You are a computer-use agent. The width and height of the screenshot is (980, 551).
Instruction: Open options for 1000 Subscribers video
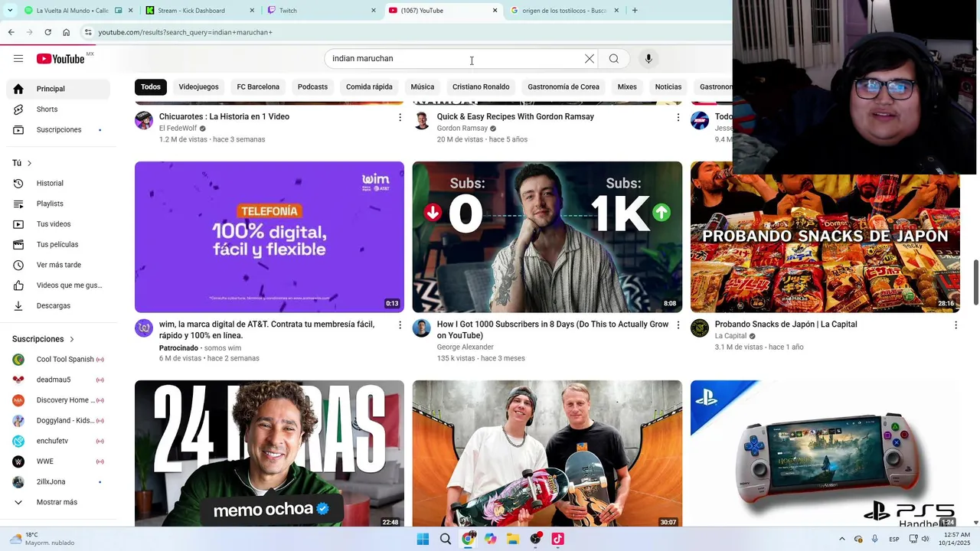pyautogui.click(x=678, y=325)
